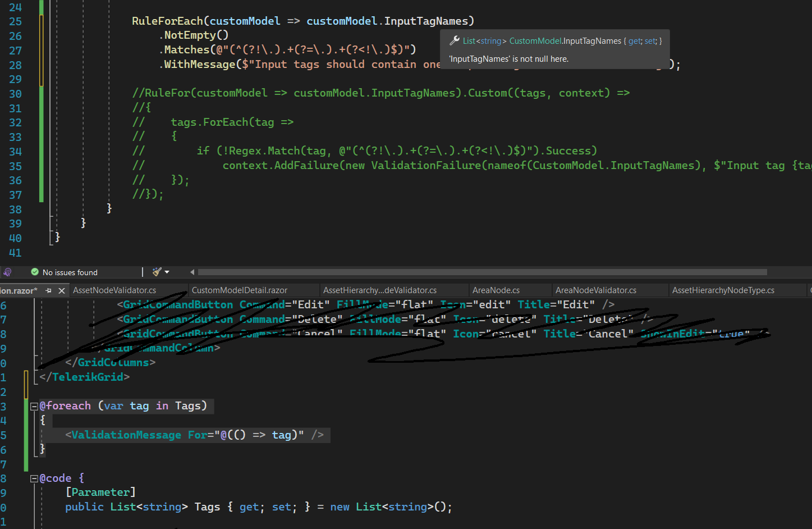Collapse the @code block

tap(34, 478)
